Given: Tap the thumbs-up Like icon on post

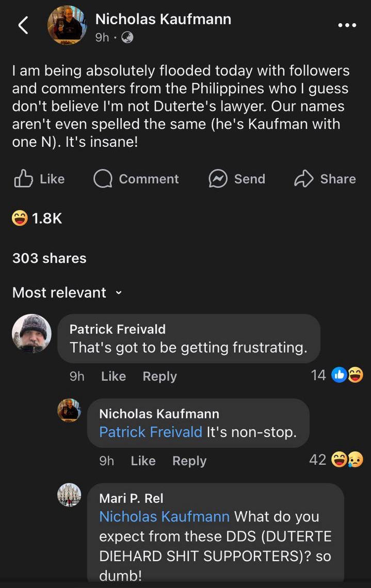Looking at the screenshot, I should click(x=24, y=179).
